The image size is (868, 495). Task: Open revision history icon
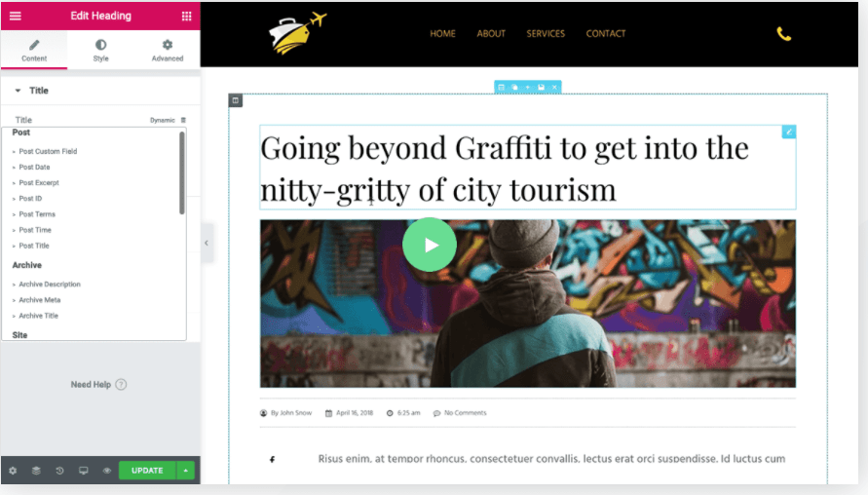(x=59, y=471)
